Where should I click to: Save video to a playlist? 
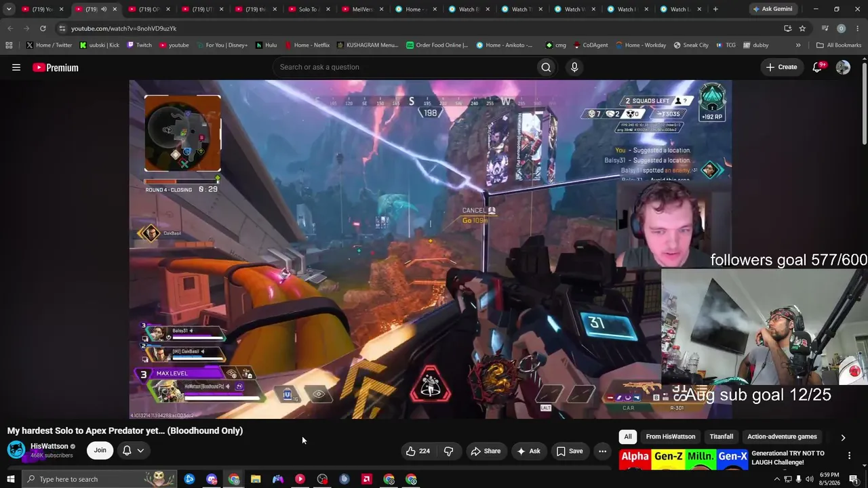(x=570, y=451)
